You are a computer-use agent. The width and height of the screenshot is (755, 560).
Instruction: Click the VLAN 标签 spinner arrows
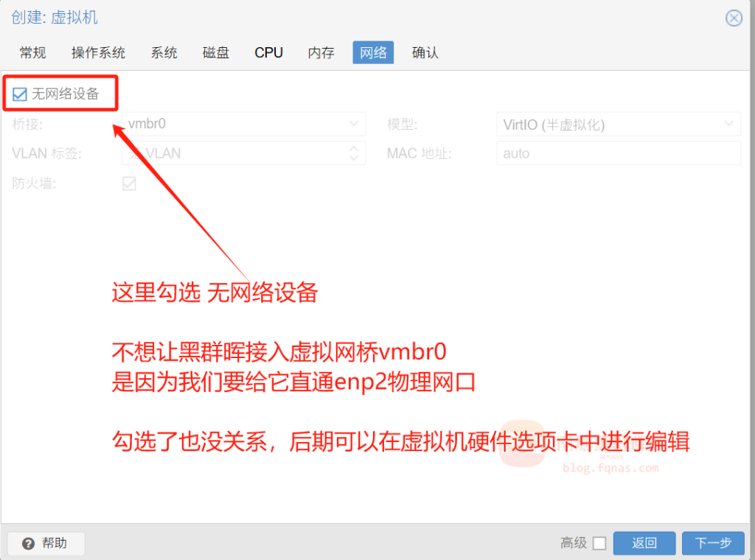(355, 153)
